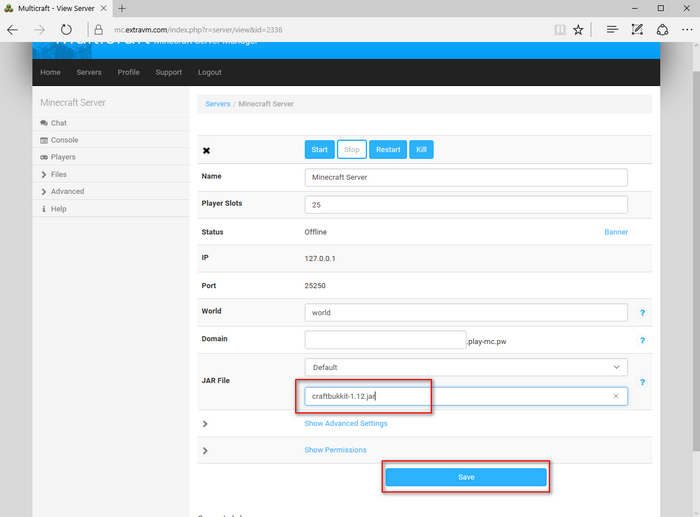700x517 pixels.
Task: Click the Players gamepad icon
Action: (x=44, y=157)
